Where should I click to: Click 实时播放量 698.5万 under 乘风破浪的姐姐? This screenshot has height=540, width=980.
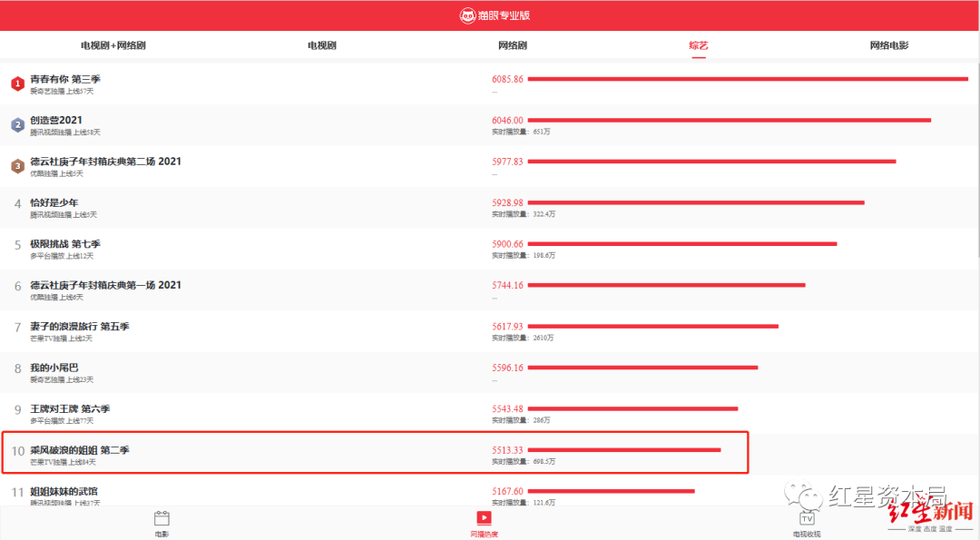tap(524, 462)
